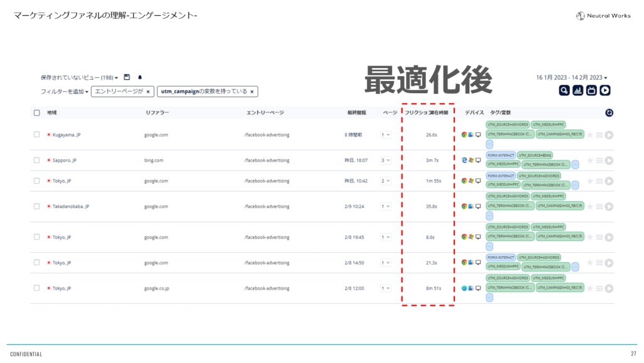
Task: Open the analytics chart icon
Action: tap(579, 91)
